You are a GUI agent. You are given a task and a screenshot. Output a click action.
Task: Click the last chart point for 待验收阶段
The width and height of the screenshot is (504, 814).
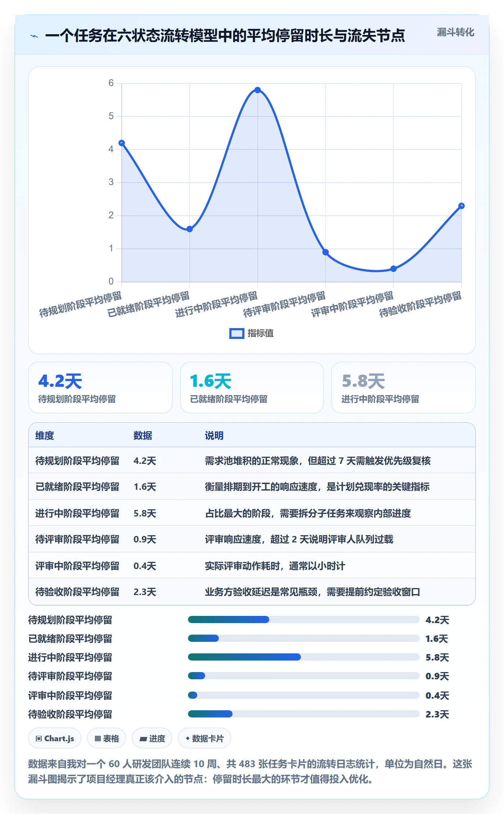click(462, 206)
